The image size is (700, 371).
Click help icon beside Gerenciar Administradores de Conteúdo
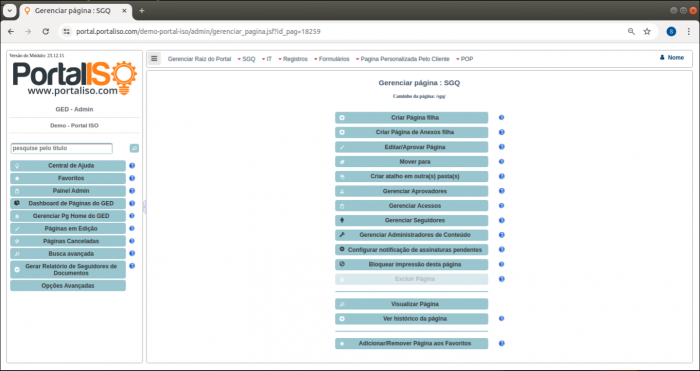(501, 235)
